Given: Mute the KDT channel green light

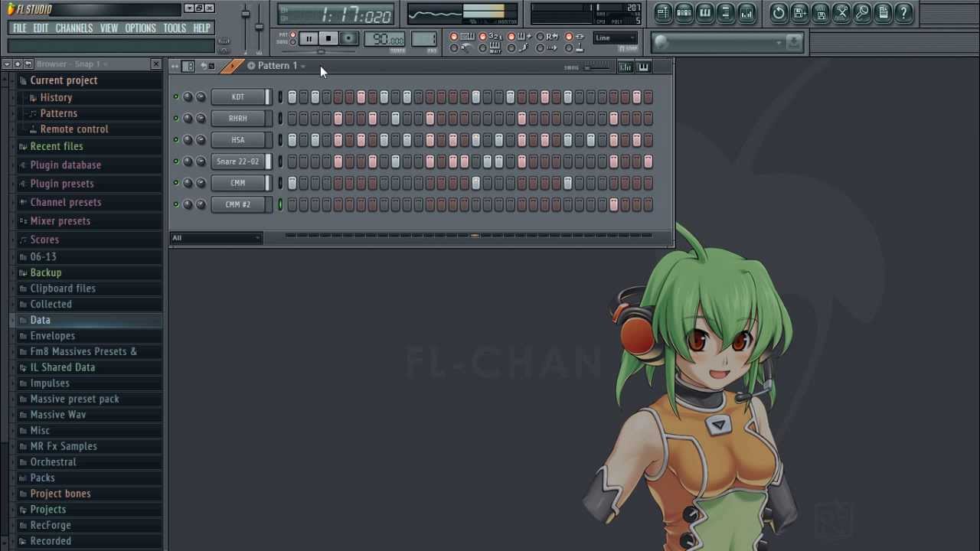Looking at the screenshot, I should [x=176, y=97].
